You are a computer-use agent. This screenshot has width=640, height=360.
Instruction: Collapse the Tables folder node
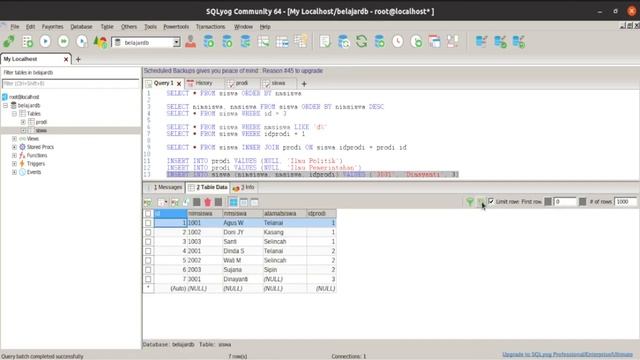point(14,113)
